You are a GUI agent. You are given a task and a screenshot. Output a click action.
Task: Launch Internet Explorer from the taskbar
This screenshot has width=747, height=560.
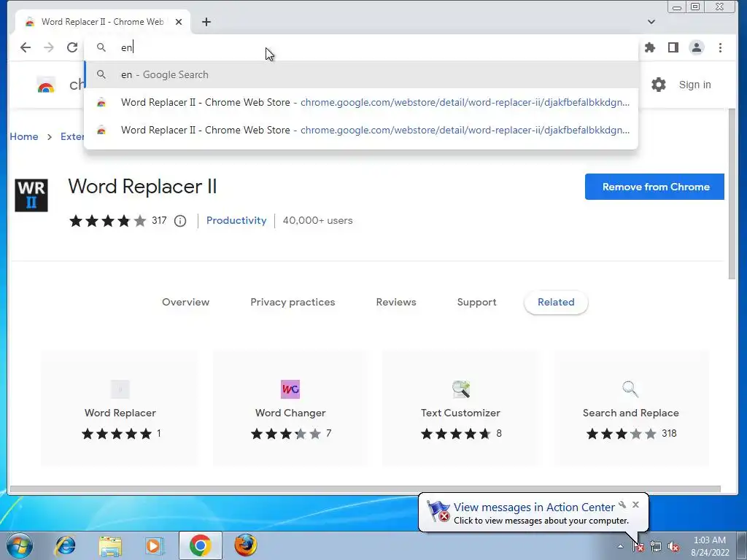click(65, 545)
